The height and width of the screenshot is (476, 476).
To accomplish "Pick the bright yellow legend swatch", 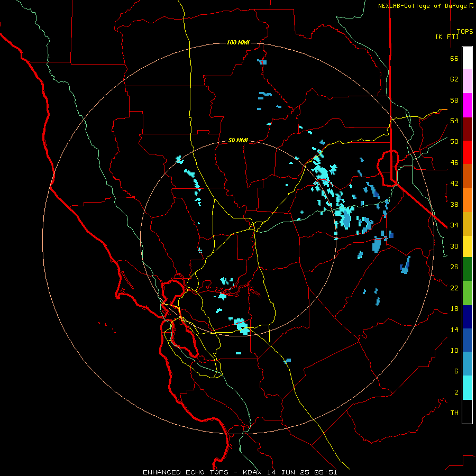I will tap(467, 246).
